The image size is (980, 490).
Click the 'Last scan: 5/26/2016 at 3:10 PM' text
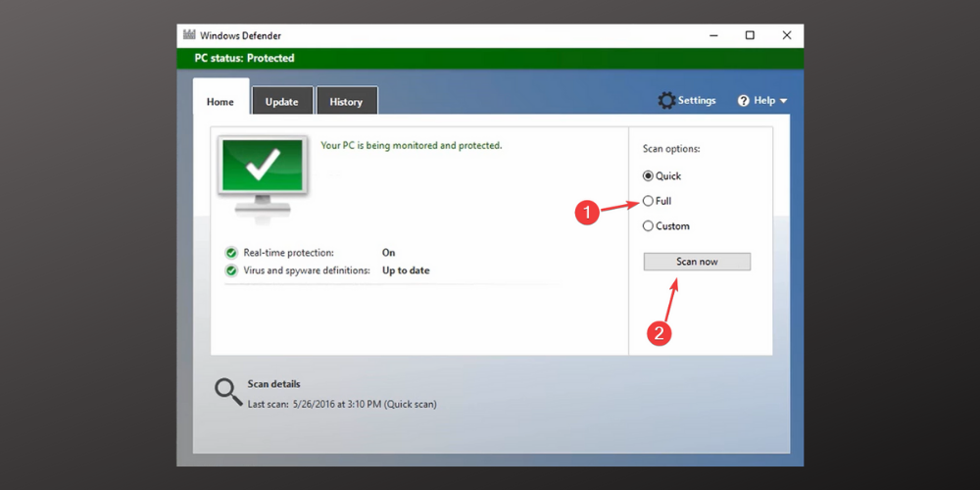click(315, 405)
